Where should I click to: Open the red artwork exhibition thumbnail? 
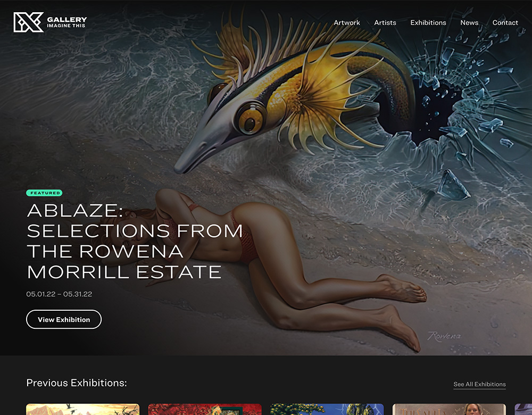(205, 409)
